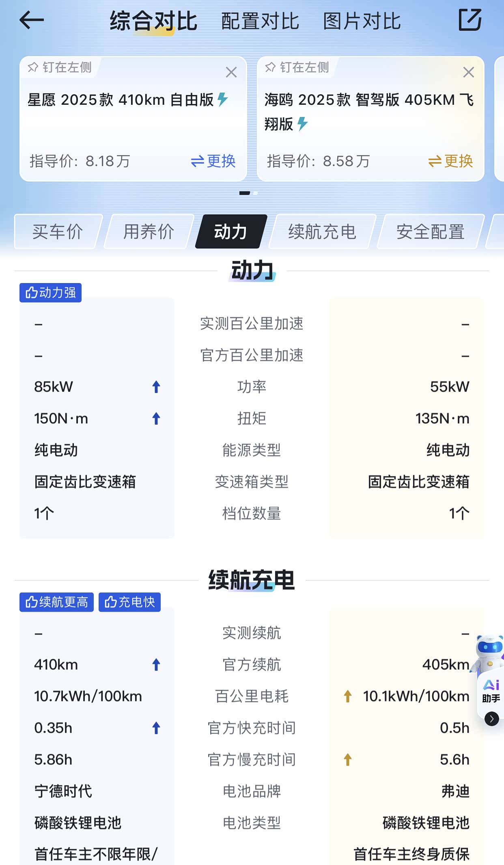
Task: Click 更换 to swap 星愿 model
Action: pyautogui.click(x=213, y=161)
